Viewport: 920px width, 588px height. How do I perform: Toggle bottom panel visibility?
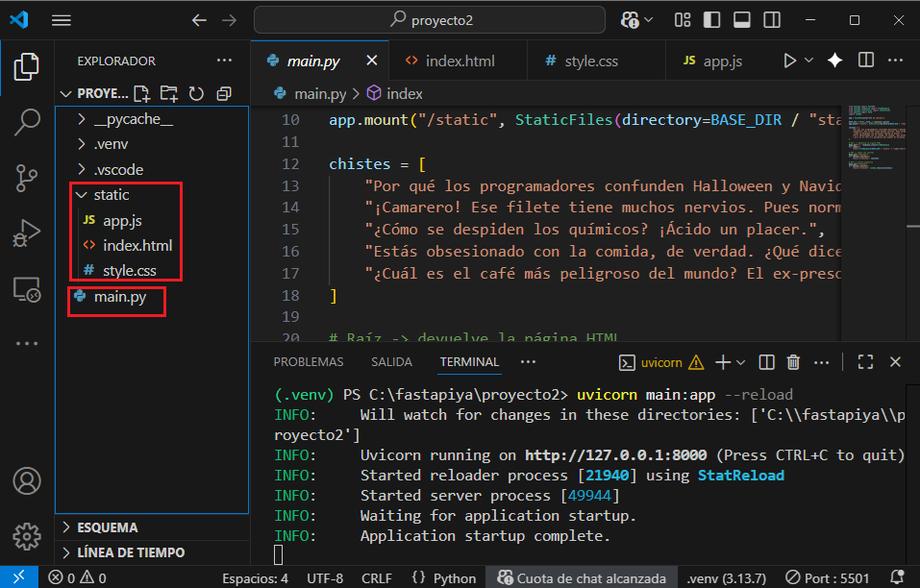741,20
